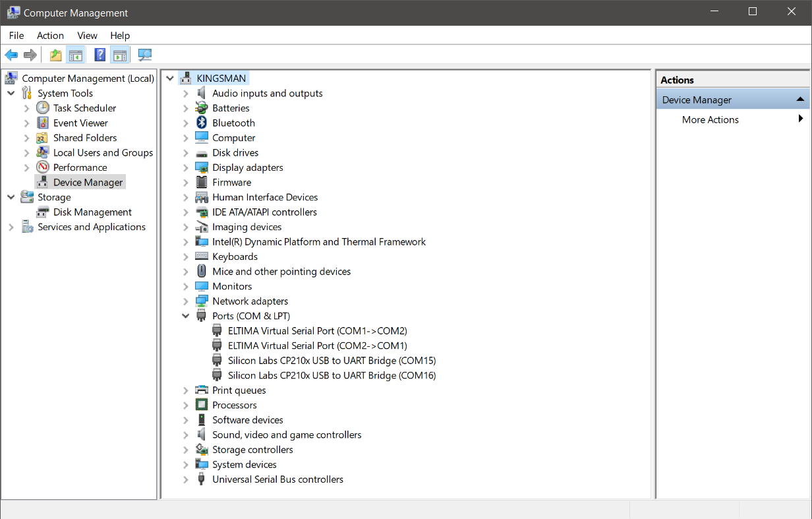This screenshot has height=519, width=812.
Task: Toggle Show/Hide Console Tree toolbar button
Action: click(76, 55)
